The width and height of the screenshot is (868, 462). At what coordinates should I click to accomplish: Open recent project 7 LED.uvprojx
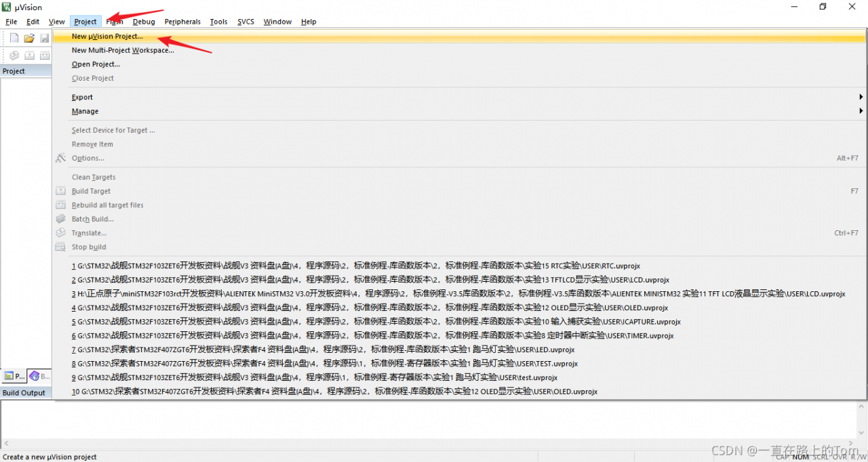459,350
